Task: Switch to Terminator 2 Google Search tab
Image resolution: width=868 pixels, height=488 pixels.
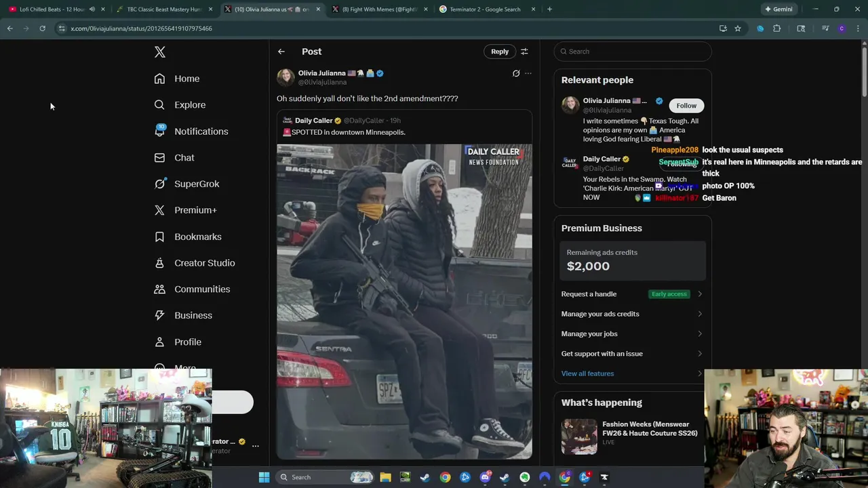Action: tap(486, 9)
